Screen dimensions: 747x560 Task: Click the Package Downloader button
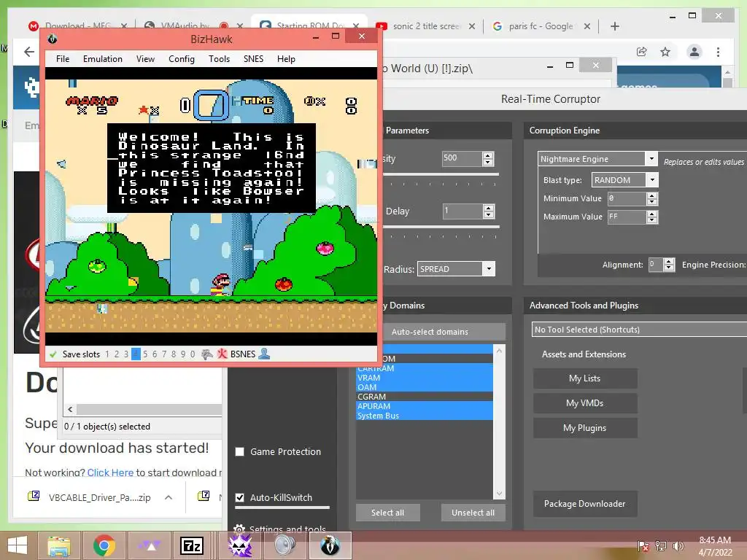[584, 504]
